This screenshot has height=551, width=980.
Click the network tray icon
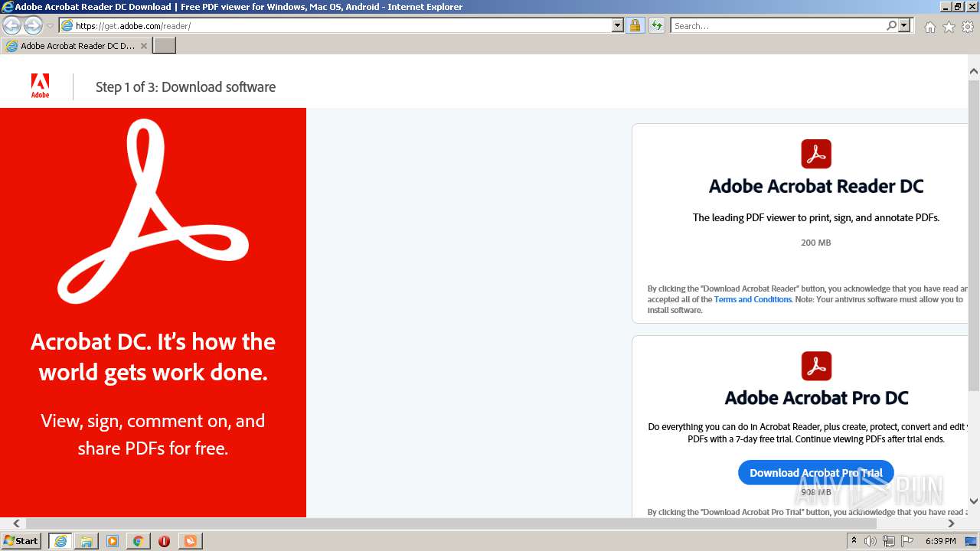(889, 541)
